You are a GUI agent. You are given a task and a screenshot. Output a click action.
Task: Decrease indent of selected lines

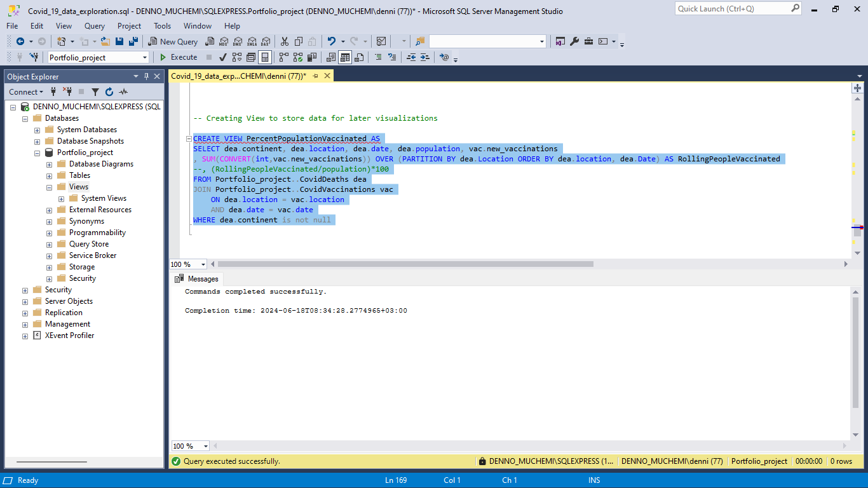pyautogui.click(x=411, y=57)
